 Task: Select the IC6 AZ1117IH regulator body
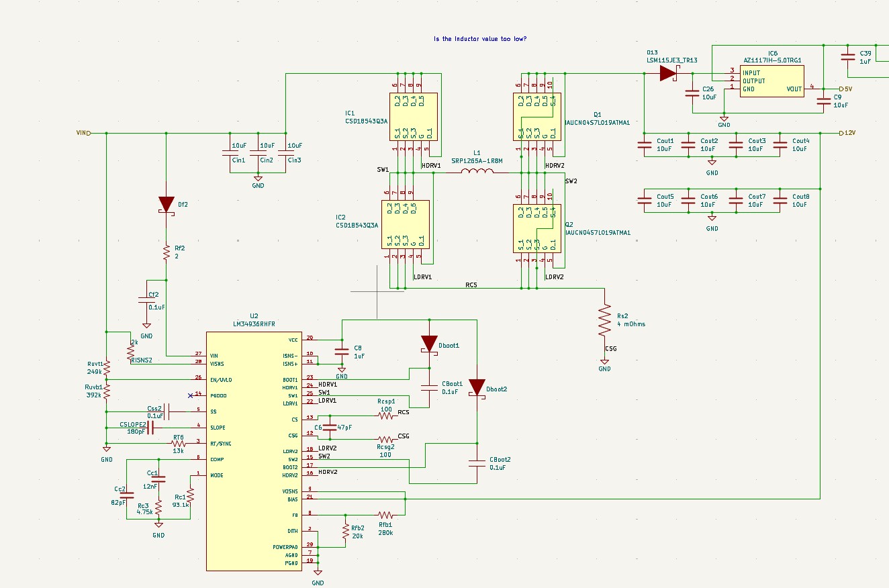[772, 81]
